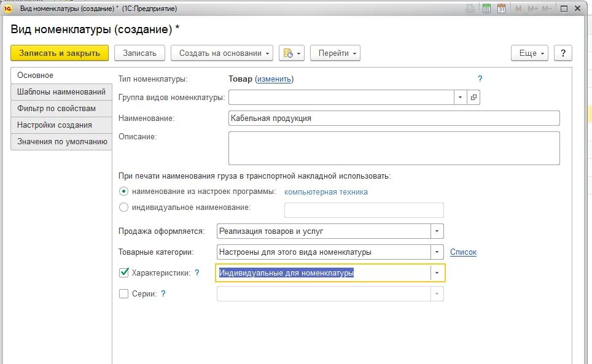Click the Наименование input field
The image size is (592, 364).
tap(394, 118)
